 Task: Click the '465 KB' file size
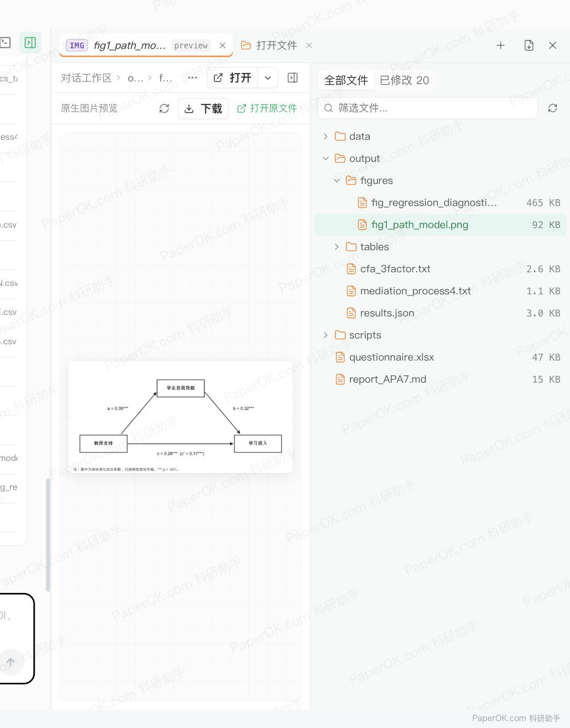(543, 203)
